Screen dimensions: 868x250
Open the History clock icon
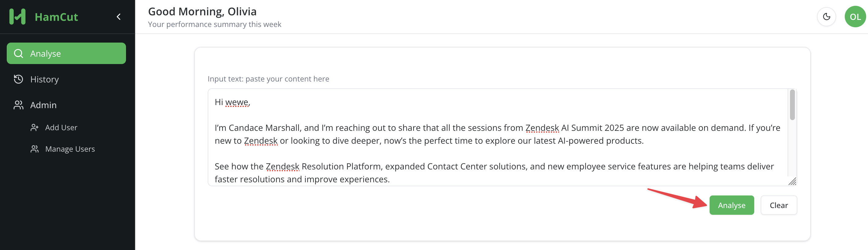(x=19, y=79)
